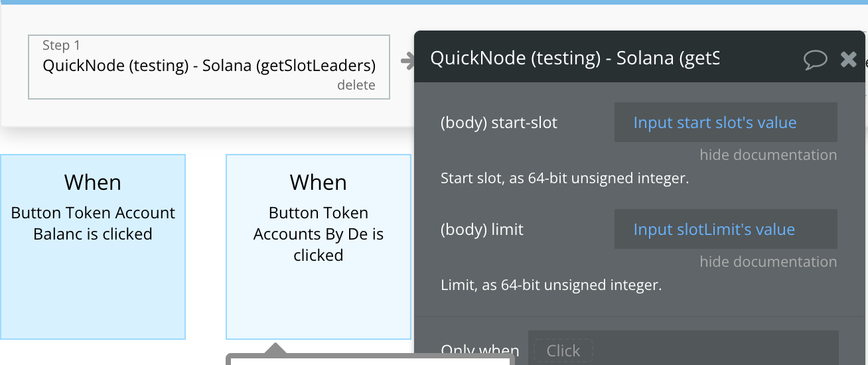Click the "Only when" label
868x365 pixels.
(480, 351)
